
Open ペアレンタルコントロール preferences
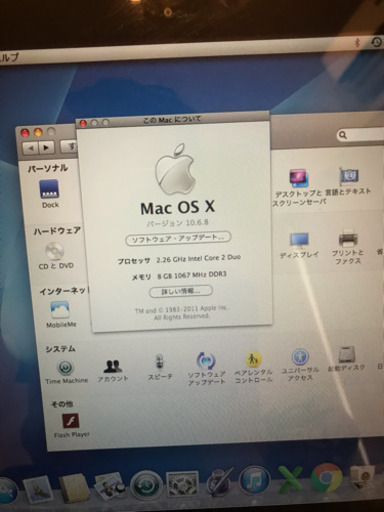coord(253,367)
